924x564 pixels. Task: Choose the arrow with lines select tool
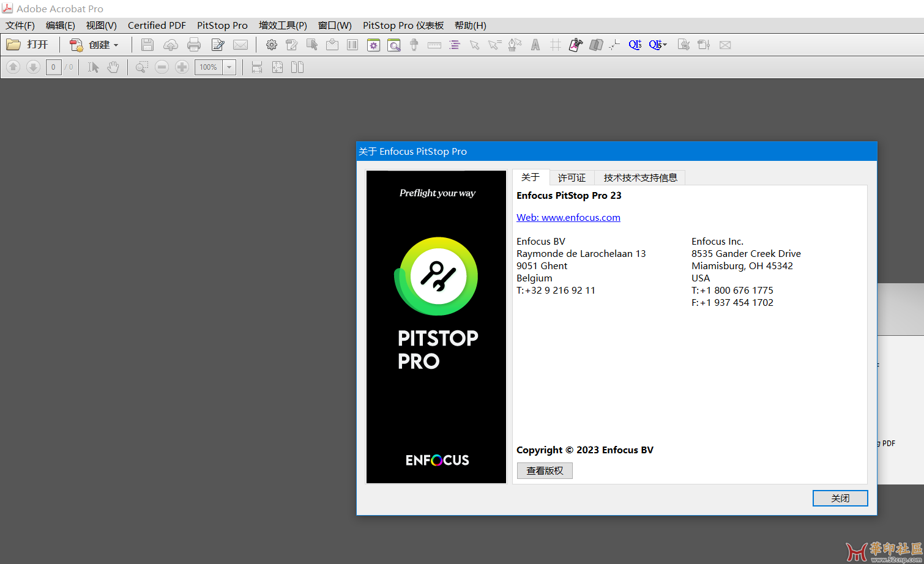coord(494,45)
